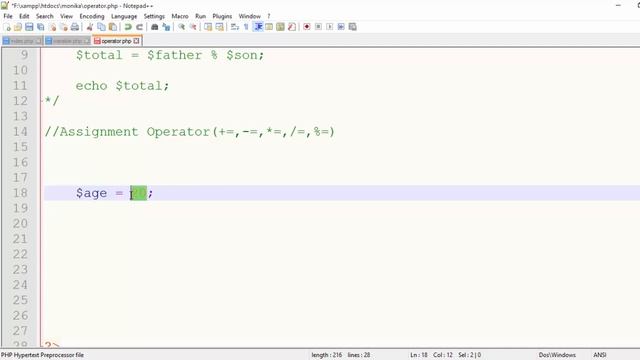
Task: Open the Replace dialog icon
Action: 166,27
